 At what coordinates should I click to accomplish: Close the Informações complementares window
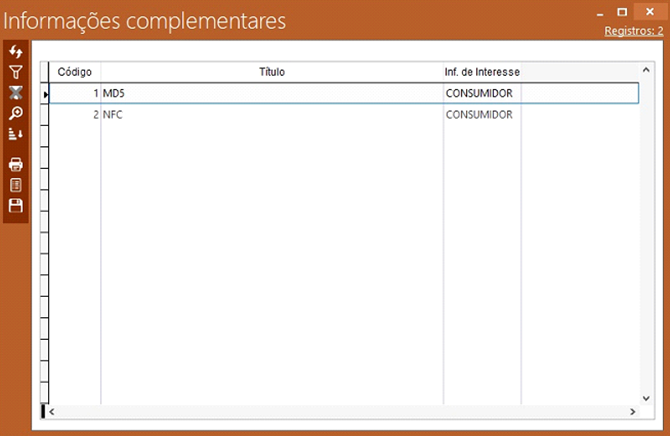[650, 12]
